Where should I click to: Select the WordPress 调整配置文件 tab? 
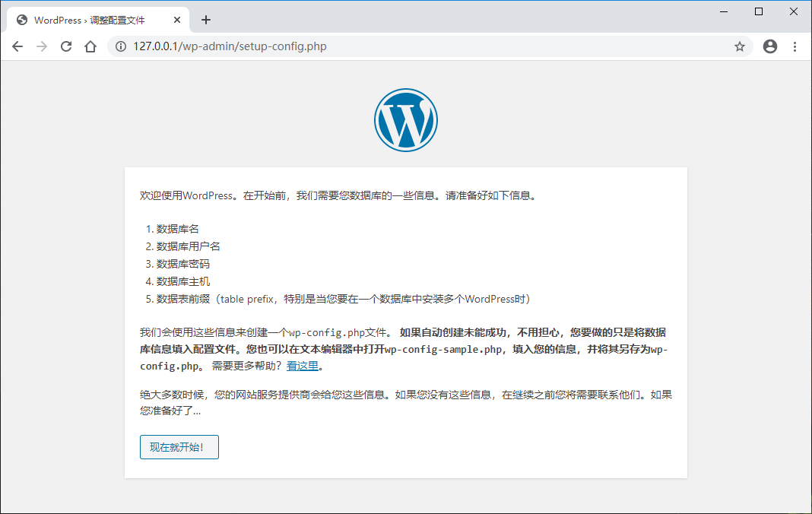point(98,20)
